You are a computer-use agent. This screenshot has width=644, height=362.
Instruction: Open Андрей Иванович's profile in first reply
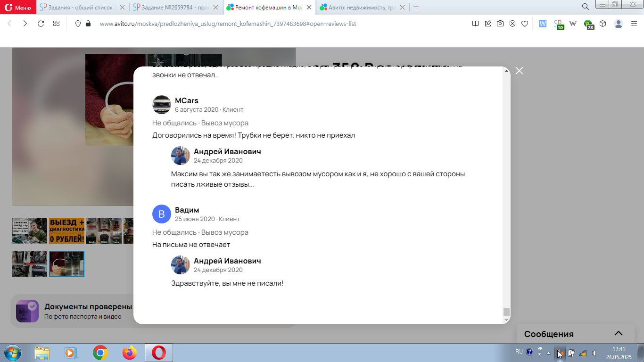tap(227, 151)
